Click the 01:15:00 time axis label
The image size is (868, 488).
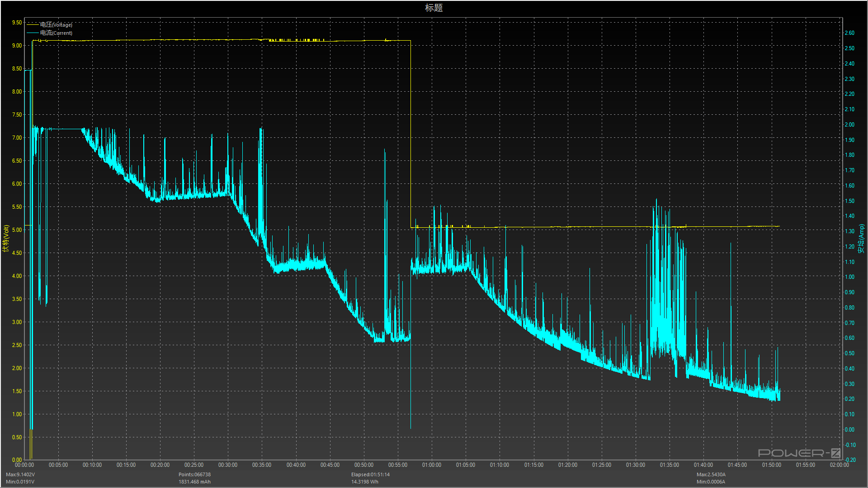point(534,465)
